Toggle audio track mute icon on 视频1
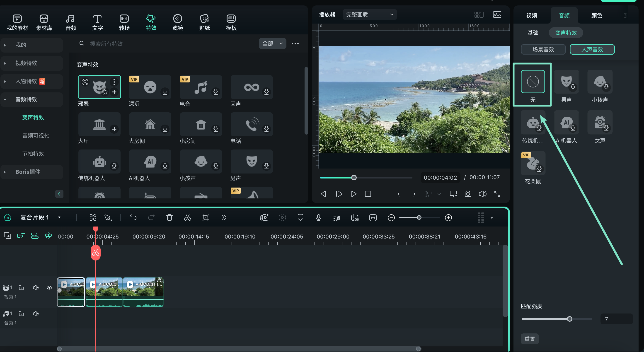The image size is (644, 352). [36, 287]
